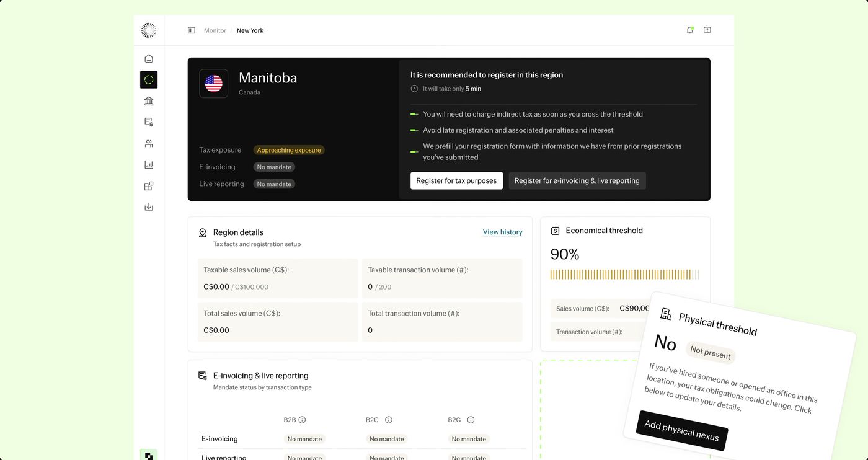This screenshot has width=868, height=460.
Task: Click the Manitoba region heading
Action: pos(268,77)
